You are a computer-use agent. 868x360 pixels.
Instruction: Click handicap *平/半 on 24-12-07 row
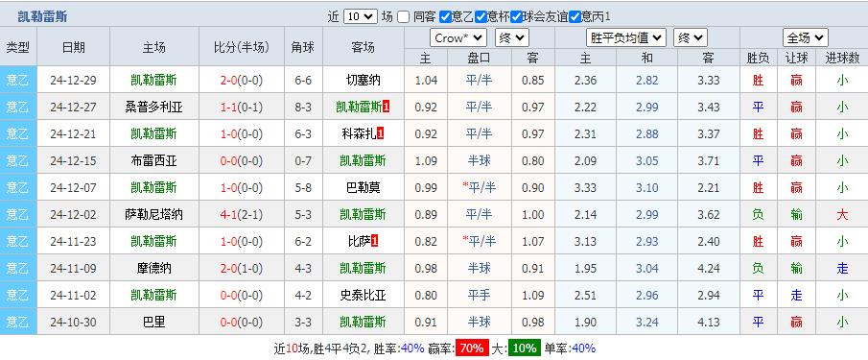(x=480, y=187)
